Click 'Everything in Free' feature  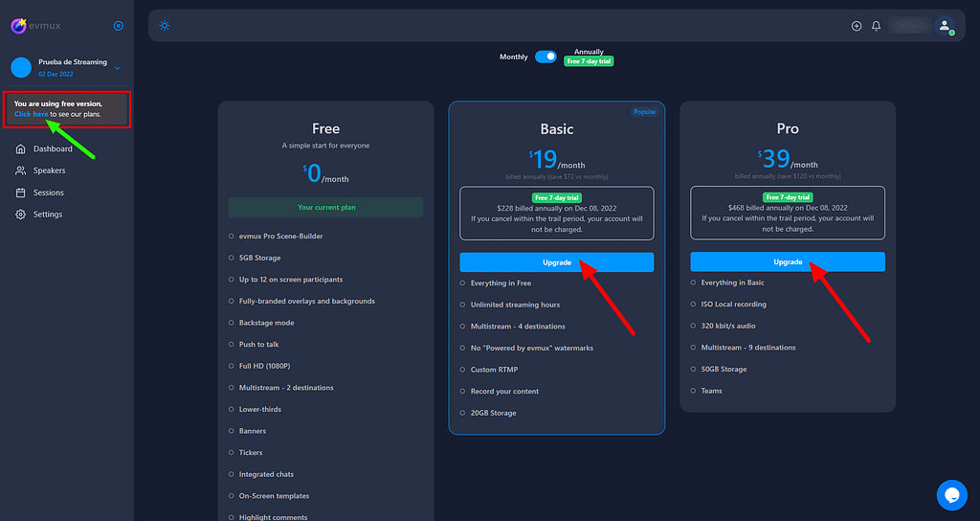point(501,283)
